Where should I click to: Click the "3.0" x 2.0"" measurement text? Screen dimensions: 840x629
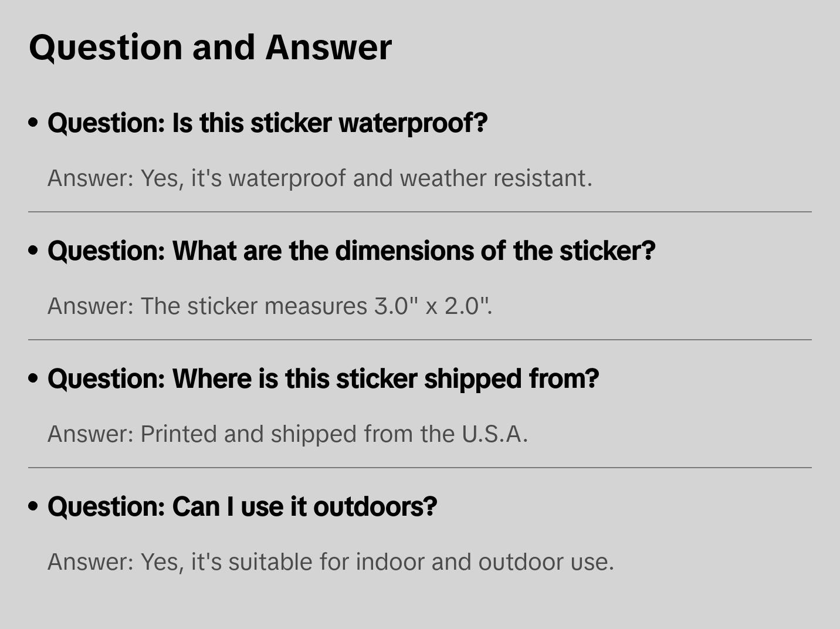point(433,306)
